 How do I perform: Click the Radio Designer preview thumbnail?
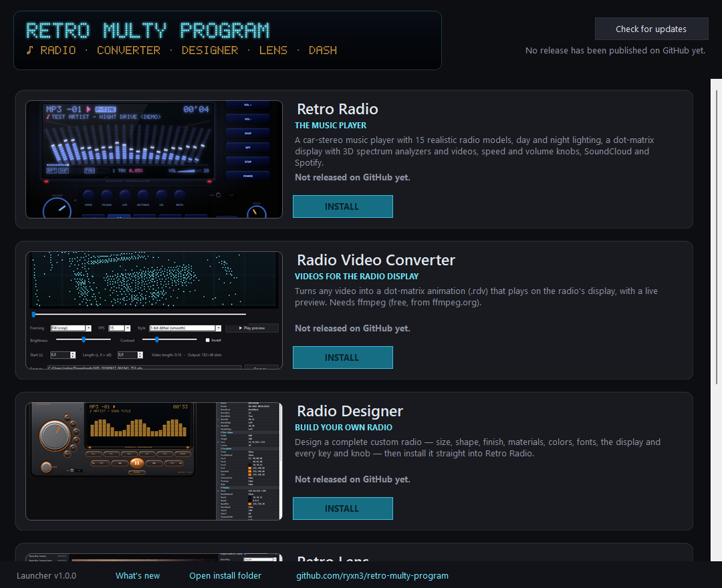coord(154,461)
